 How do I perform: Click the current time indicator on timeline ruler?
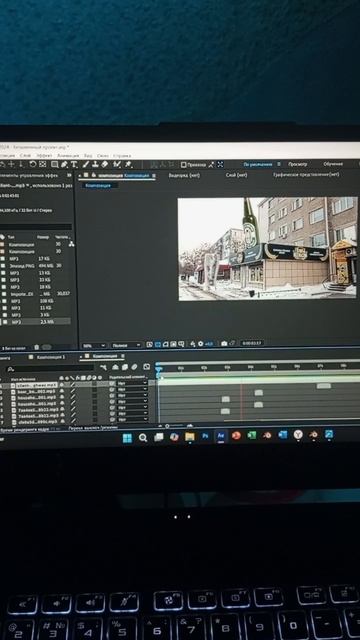coord(158,369)
